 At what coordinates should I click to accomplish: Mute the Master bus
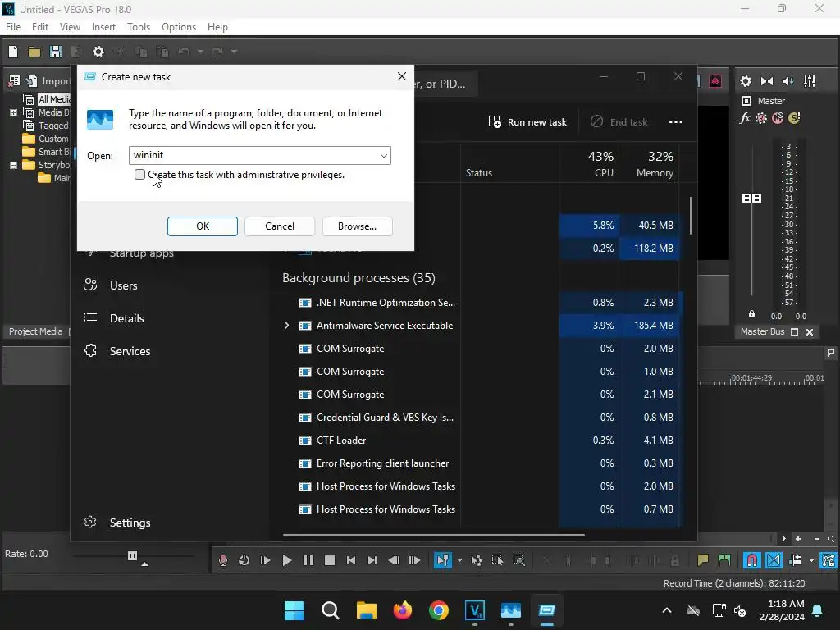778,118
